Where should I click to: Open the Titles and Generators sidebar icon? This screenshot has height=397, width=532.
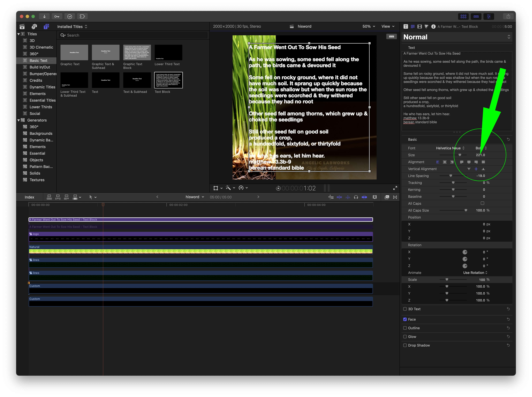[x=46, y=26]
